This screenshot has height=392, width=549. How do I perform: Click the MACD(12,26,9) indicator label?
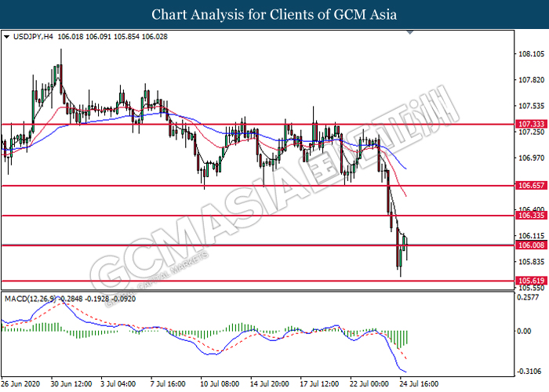[30, 299]
